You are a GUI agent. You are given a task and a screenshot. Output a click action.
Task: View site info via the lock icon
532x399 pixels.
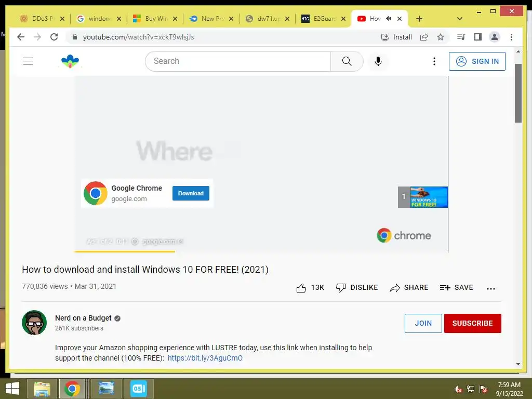[x=75, y=37]
